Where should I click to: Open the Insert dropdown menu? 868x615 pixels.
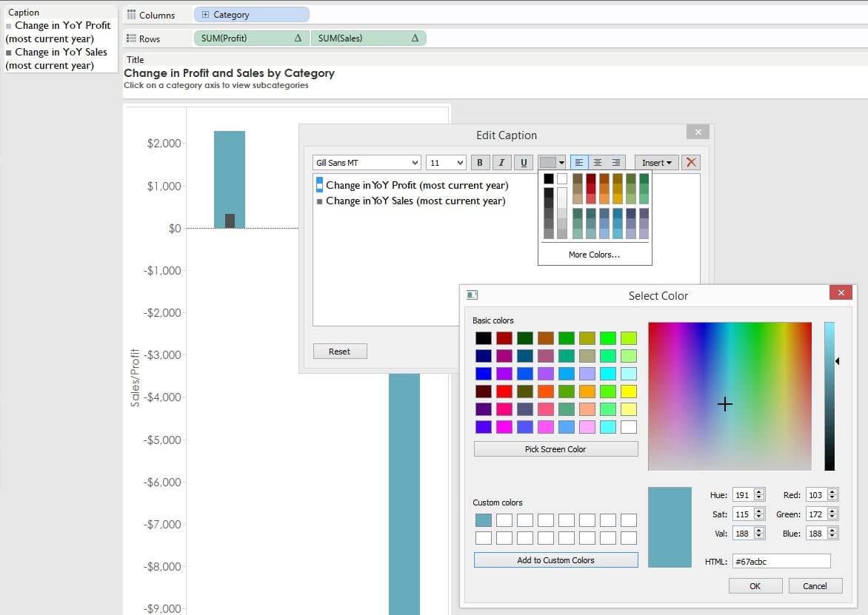(656, 163)
